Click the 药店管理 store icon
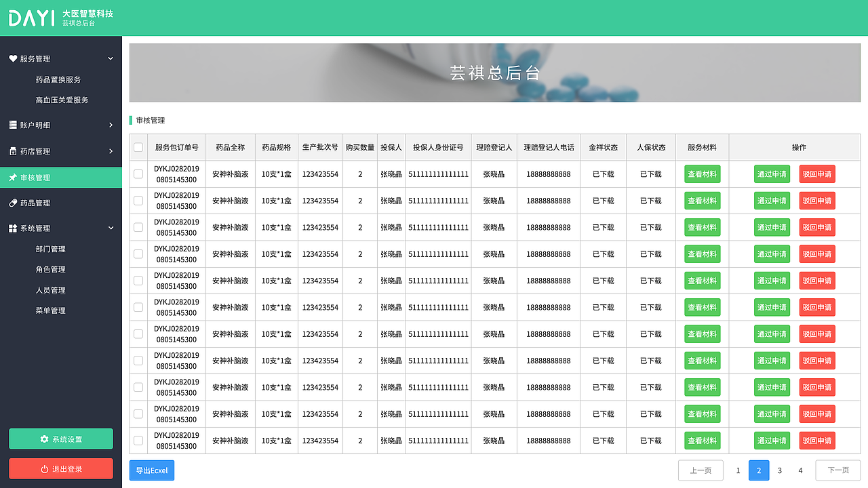The height and width of the screenshot is (488, 868). (x=13, y=151)
